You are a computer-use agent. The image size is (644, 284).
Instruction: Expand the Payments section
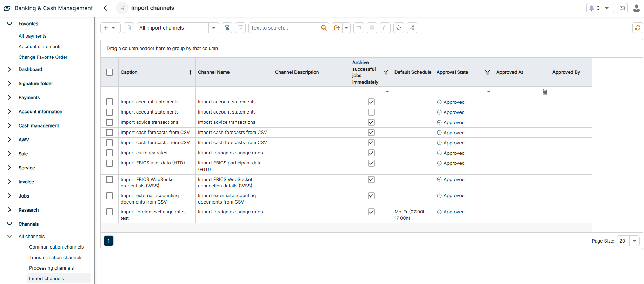click(x=9, y=98)
